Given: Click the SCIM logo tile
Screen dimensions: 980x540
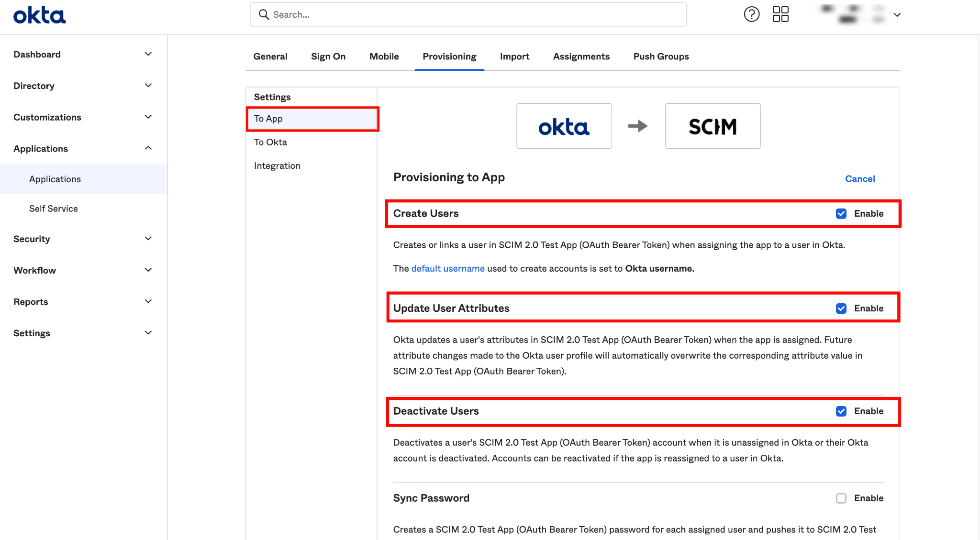Looking at the screenshot, I should coord(713,126).
